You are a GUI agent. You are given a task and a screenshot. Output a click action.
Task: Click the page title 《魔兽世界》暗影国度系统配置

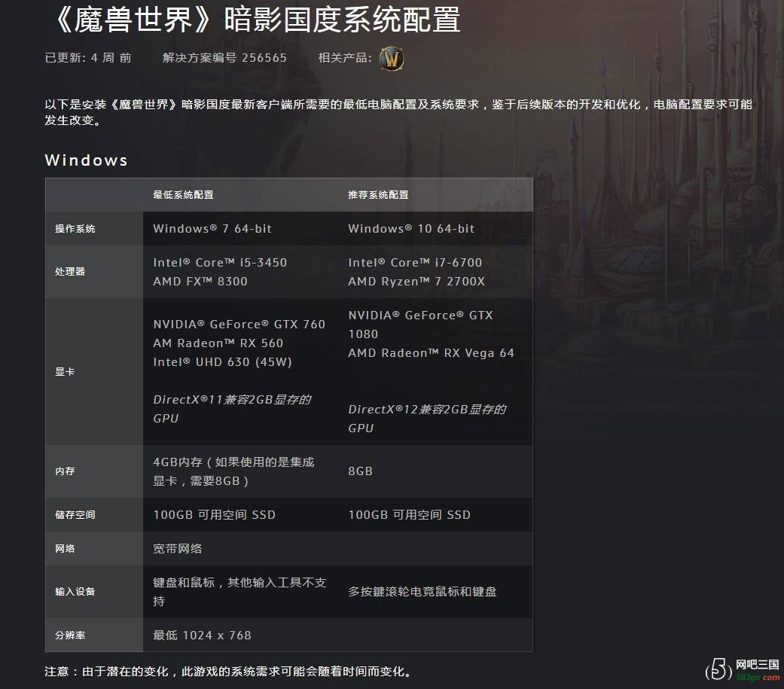click(x=255, y=20)
